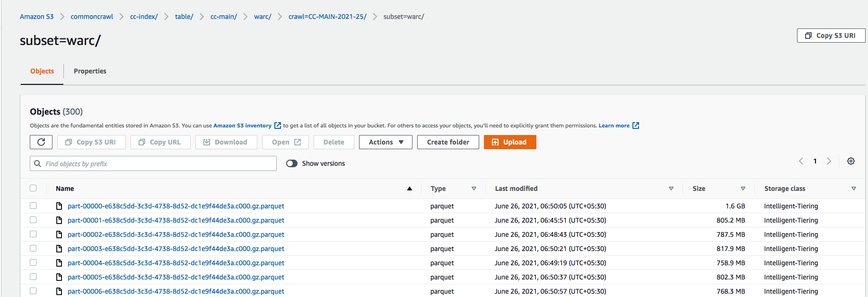
Task: Open part-00002 parquet file link
Action: (x=176, y=234)
